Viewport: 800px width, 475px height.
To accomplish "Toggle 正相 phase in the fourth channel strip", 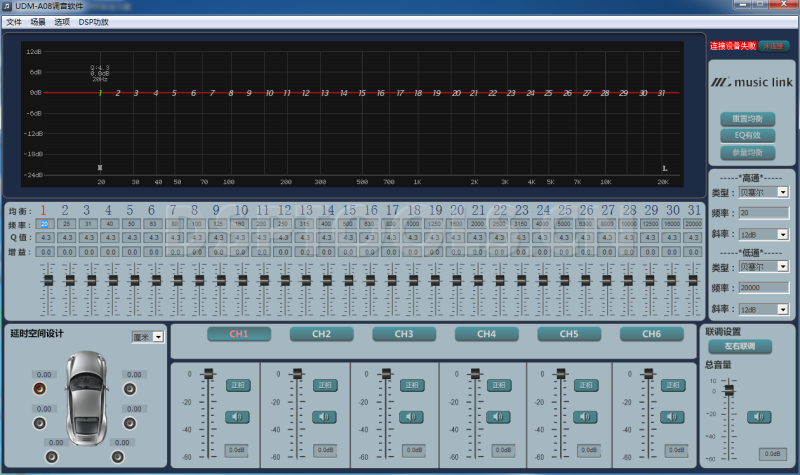I will coord(499,385).
